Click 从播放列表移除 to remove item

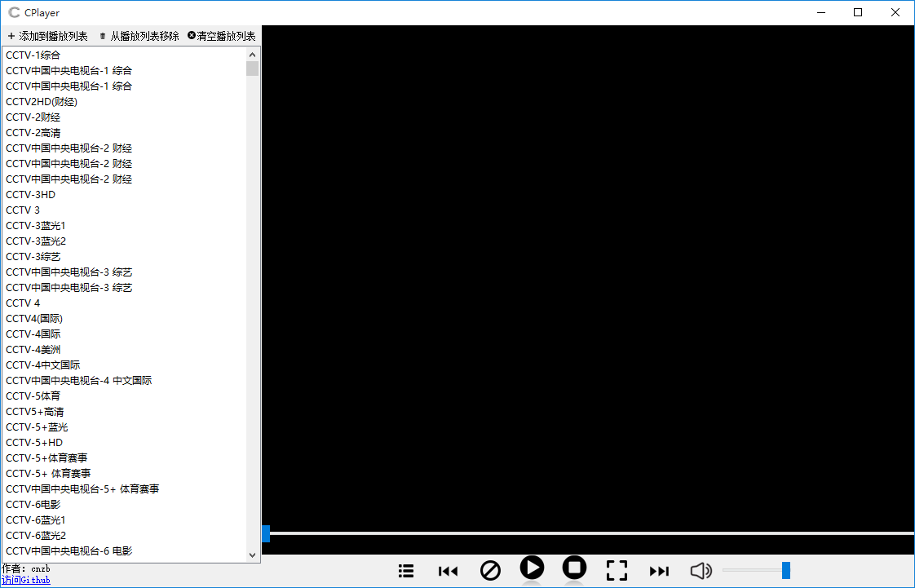[x=139, y=36]
